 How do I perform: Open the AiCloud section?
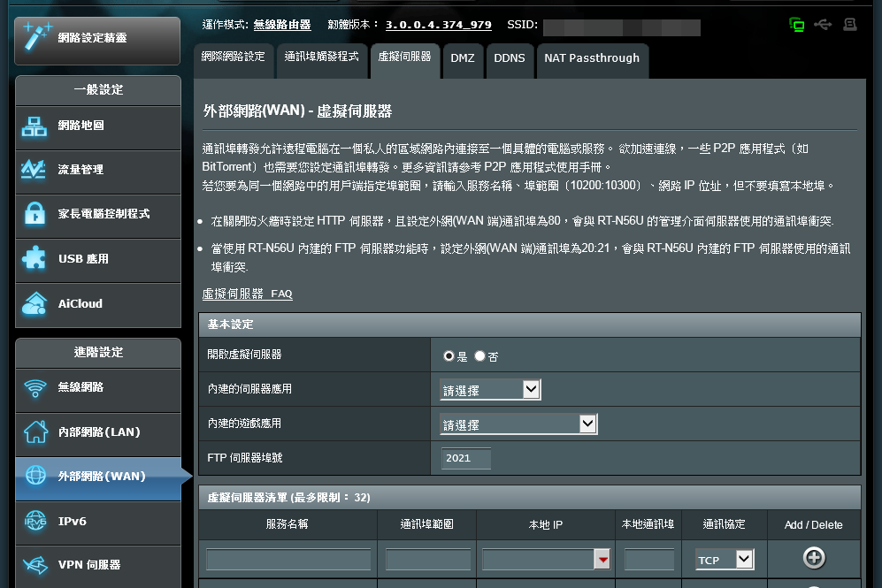pos(97,303)
